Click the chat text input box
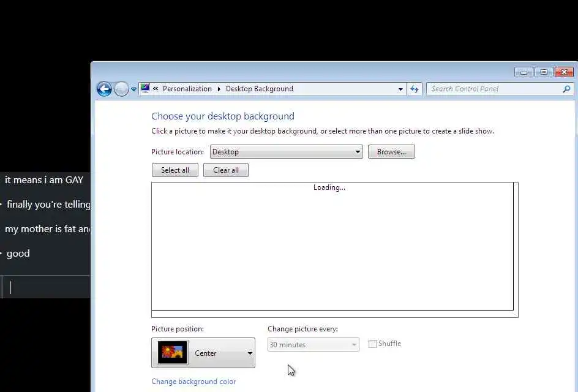This screenshot has width=578, height=392. (47, 287)
